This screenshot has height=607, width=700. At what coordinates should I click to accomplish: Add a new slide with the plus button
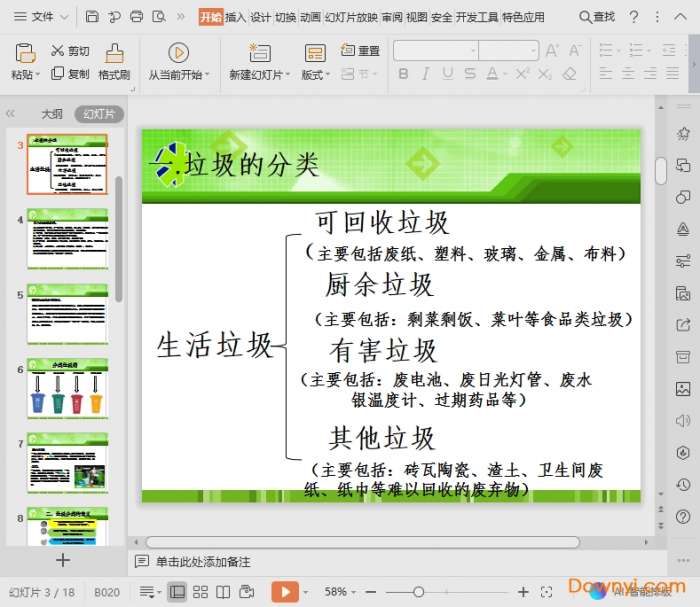click(63, 560)
